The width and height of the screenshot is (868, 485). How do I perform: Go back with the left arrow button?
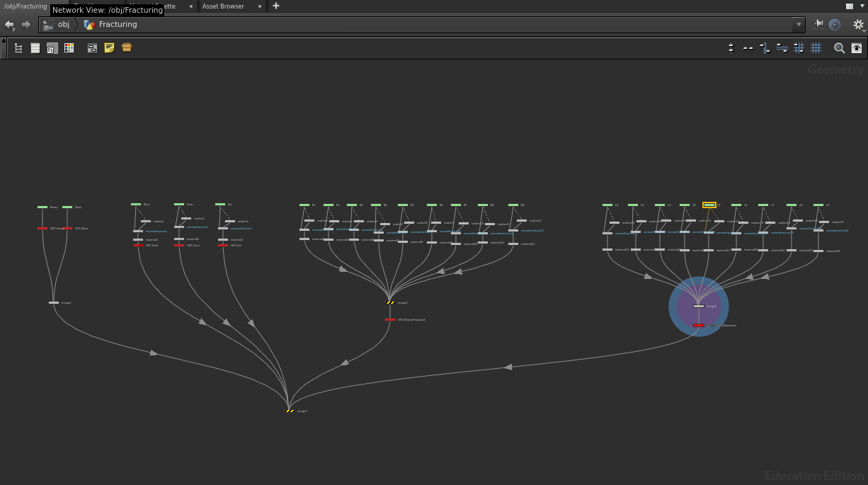9,24
